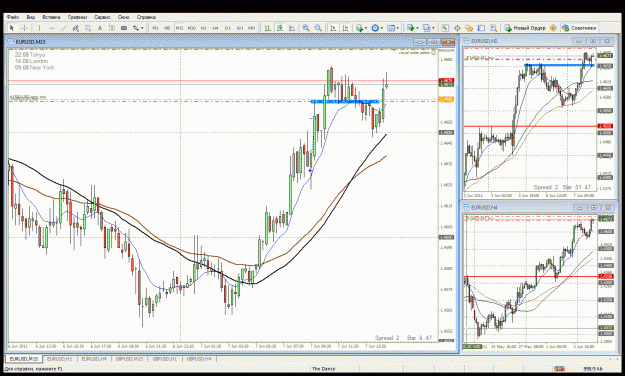Pick the vertical line drawing tool
Image resolution: width=625 pixels, height=376 pixels.
click(x=39, y=28)
